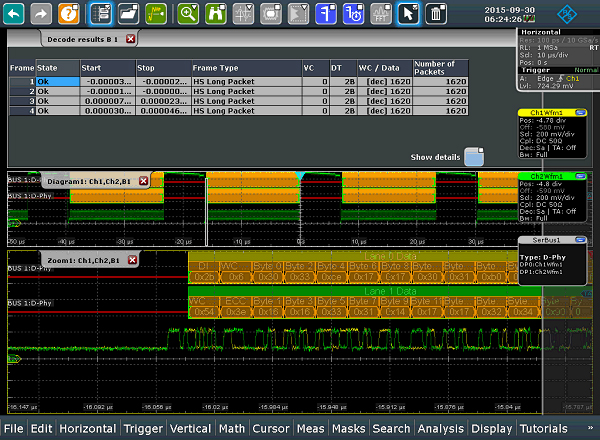Open the Horizontal menu
The width and height of the screenshot is (600, 440).
pyautogui.click(x=88, y=429)
